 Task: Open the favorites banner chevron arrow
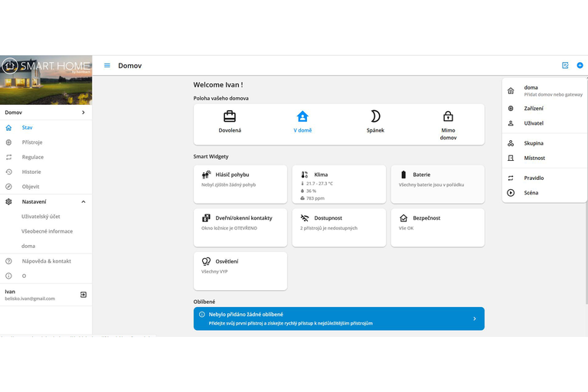(x=474, y=318)
